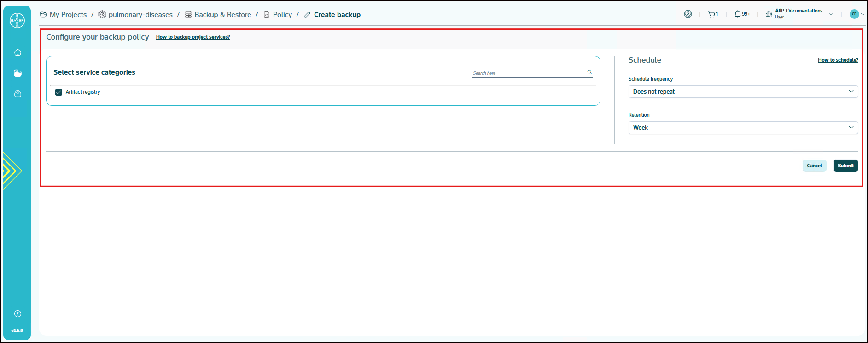Click the search magnifier icon

[x=589, y=72]
